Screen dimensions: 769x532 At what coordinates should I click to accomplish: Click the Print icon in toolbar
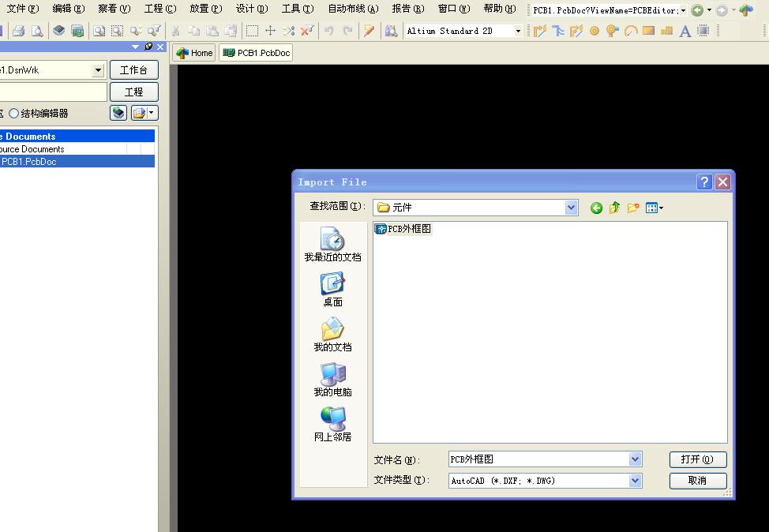[19, 31]
